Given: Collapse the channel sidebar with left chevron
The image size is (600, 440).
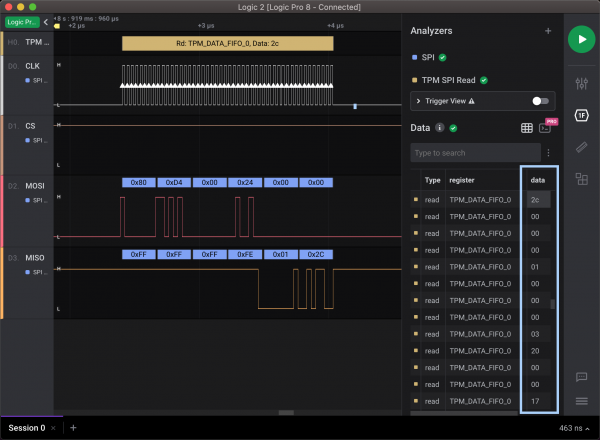Looking at the screenshot, I should 46,22.
